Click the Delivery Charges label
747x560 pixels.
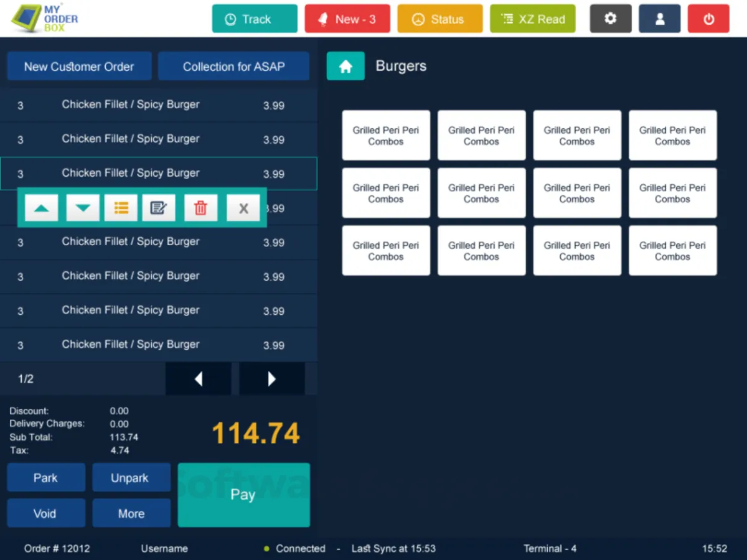click(x=47, y=424)
